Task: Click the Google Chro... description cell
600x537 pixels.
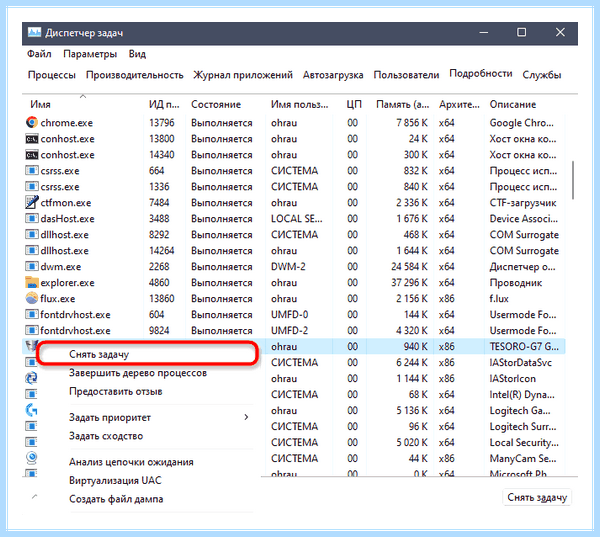Action: tap(522, 123)
